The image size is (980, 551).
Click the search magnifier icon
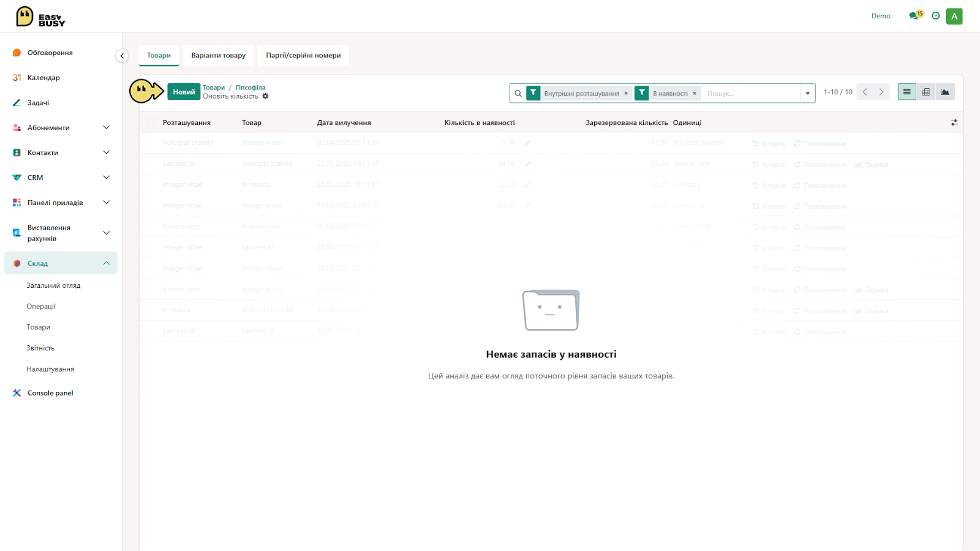[518, 94]
